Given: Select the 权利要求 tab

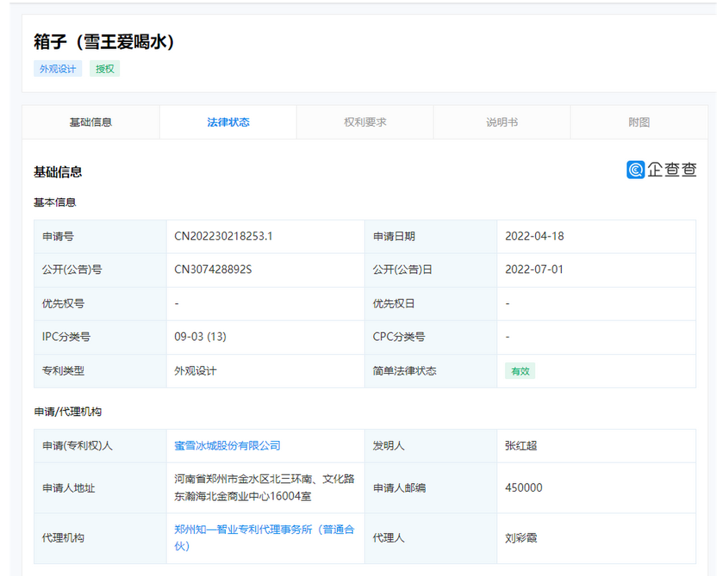Looking at the screenshot, I should tap(365, 122).
